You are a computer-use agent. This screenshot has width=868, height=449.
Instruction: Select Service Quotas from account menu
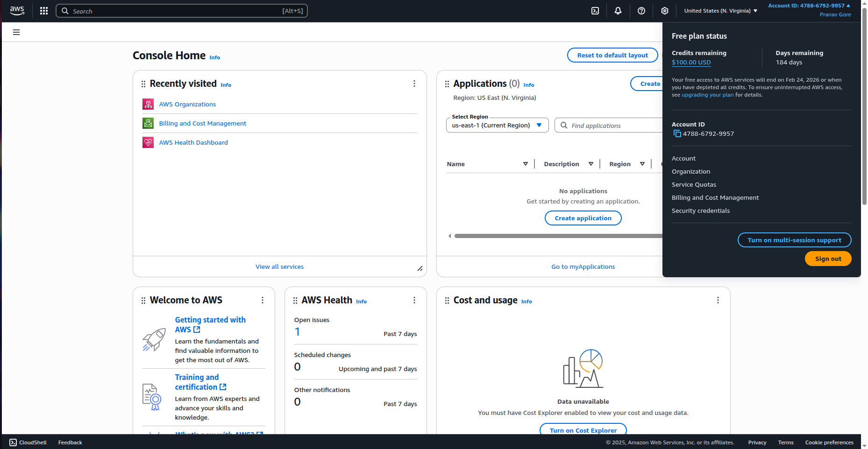[694, 184]
